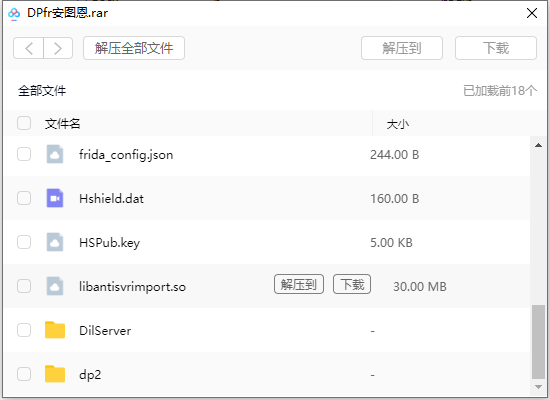Toggle the select-all checkbox beside 文件名
550x400 pixels.
pos(24,123)
